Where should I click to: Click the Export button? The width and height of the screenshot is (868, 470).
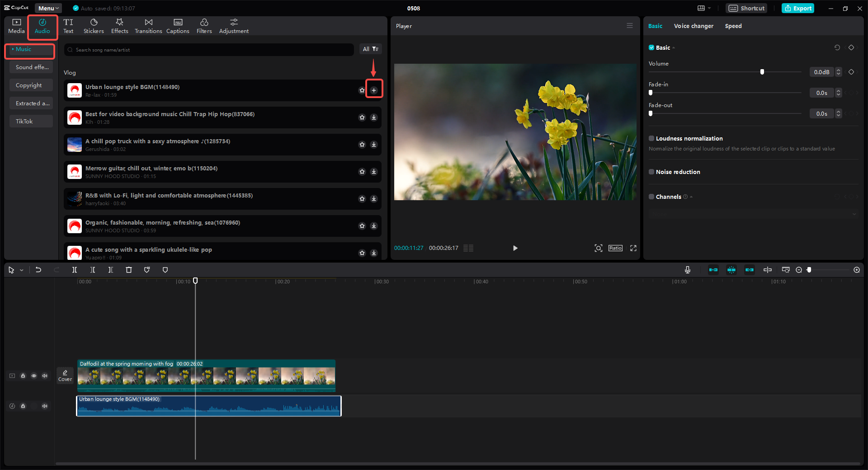pyautogui.click(x=797, y=8)
